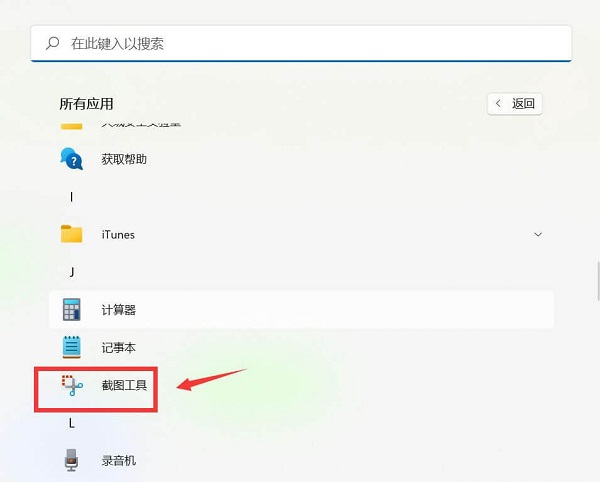Screen dimensions: 600x482
Task: Click the 获取帮助 text label
Action: pyautogui.click(x=125, y=159)
